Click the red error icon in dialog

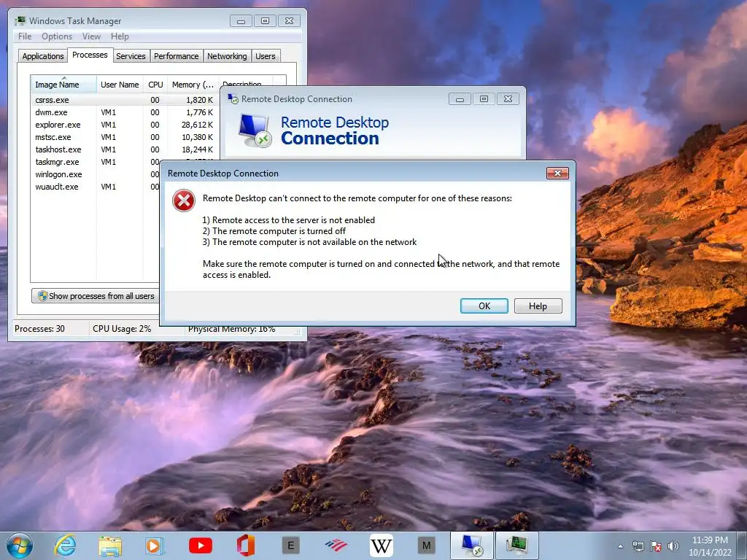184,201
